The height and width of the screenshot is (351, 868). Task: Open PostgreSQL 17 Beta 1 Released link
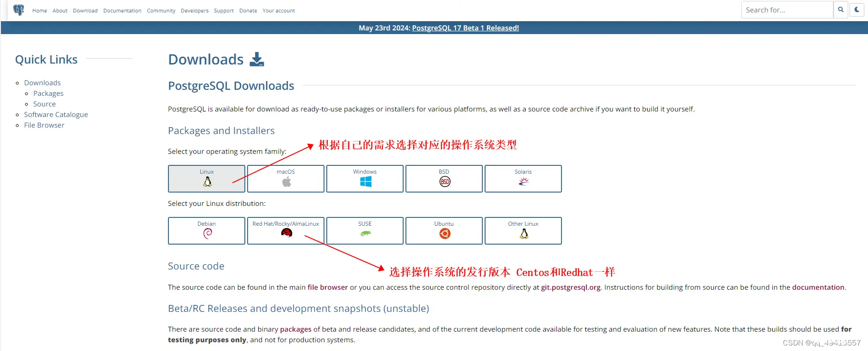coord(465,28)
